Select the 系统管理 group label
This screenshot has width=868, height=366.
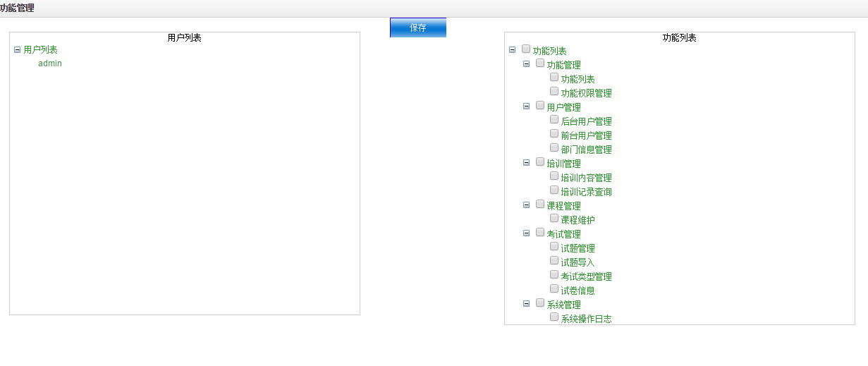564,305
